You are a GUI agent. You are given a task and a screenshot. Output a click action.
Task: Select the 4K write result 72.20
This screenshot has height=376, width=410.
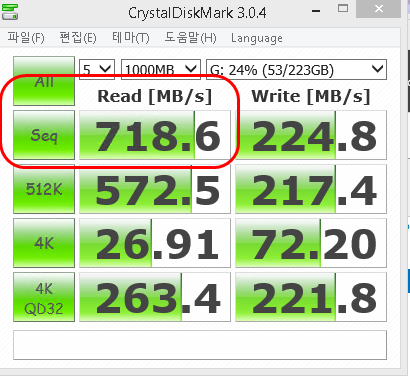(311, 243)
